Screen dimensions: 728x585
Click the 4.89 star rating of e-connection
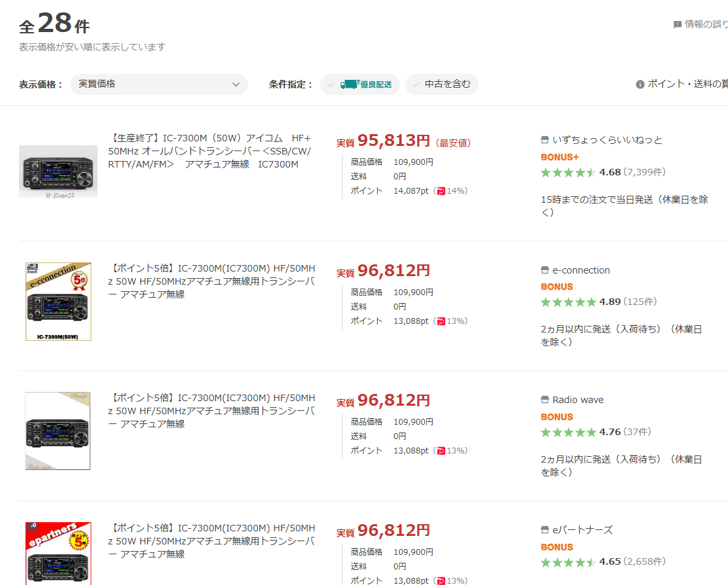[568, 302]
